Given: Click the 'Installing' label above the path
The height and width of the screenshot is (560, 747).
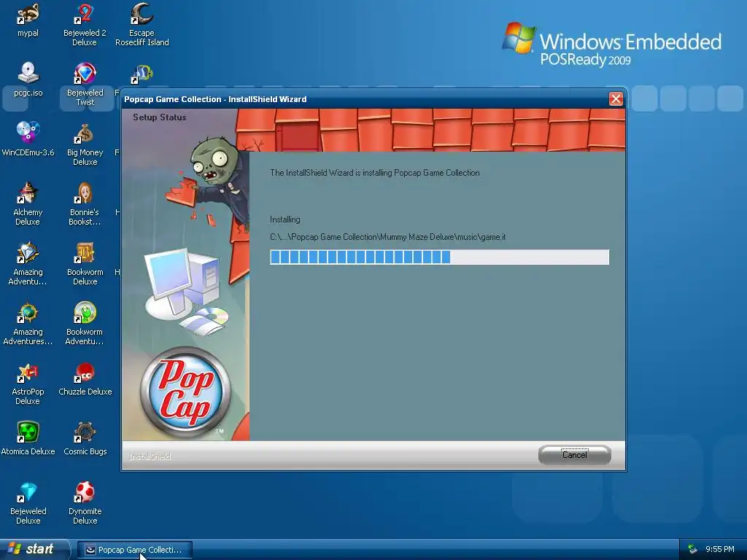Looking at the screenshot, I should 285,219.
